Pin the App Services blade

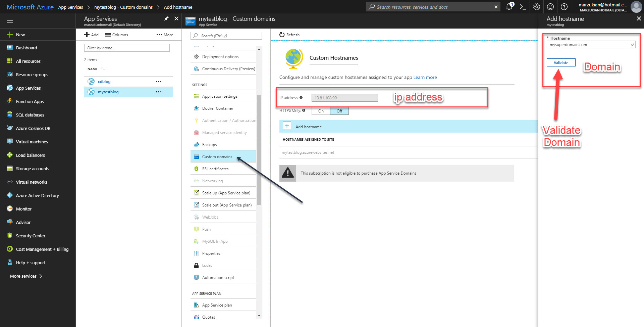(166, 18)
